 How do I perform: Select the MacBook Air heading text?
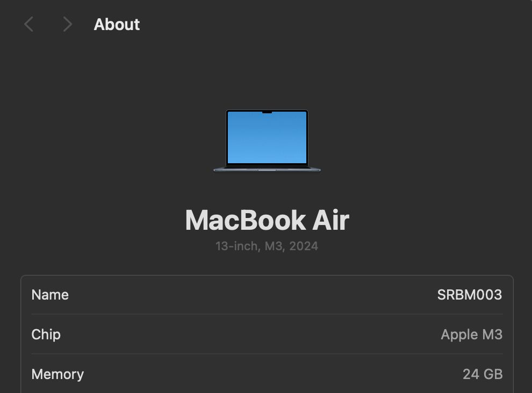click(267, 220)
